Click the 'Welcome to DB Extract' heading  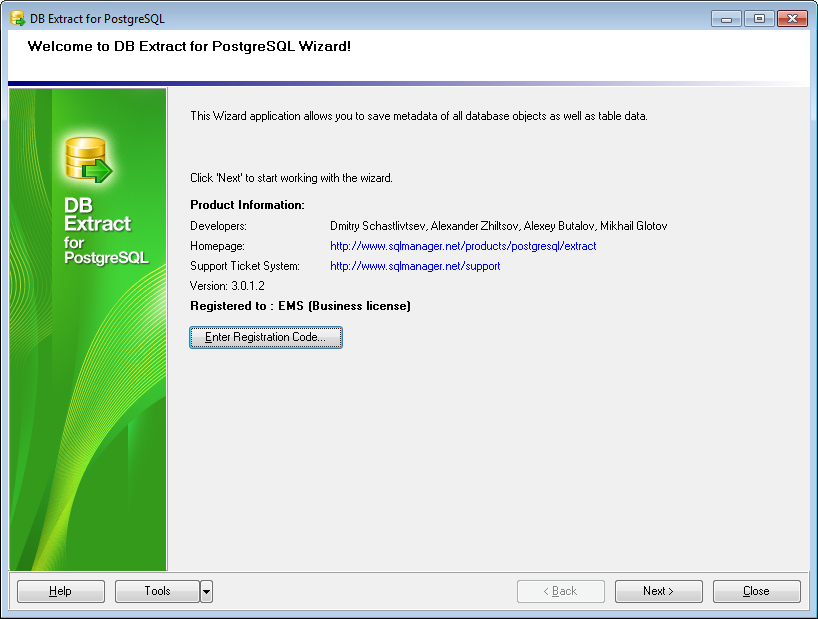coord(189,46)
